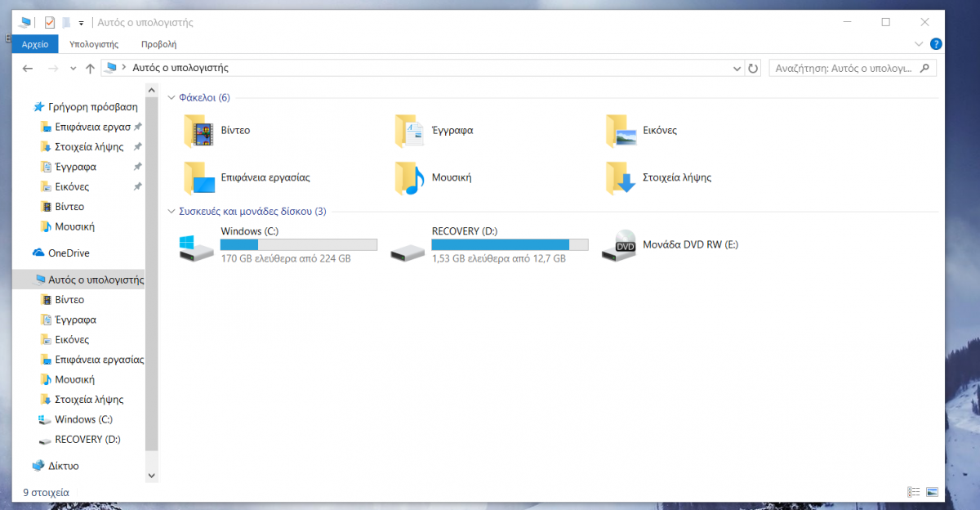
Task: Expand the ribbon with the chevron
Action: click(919, 44)
